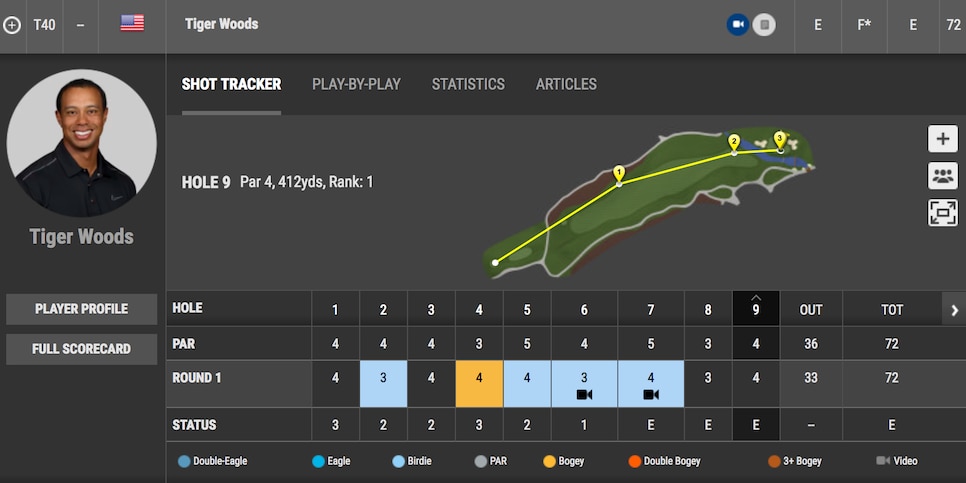Select shot marker 1 on fairway
The width and height of the screenshot is (966, 483).
(x=619, y=174)
